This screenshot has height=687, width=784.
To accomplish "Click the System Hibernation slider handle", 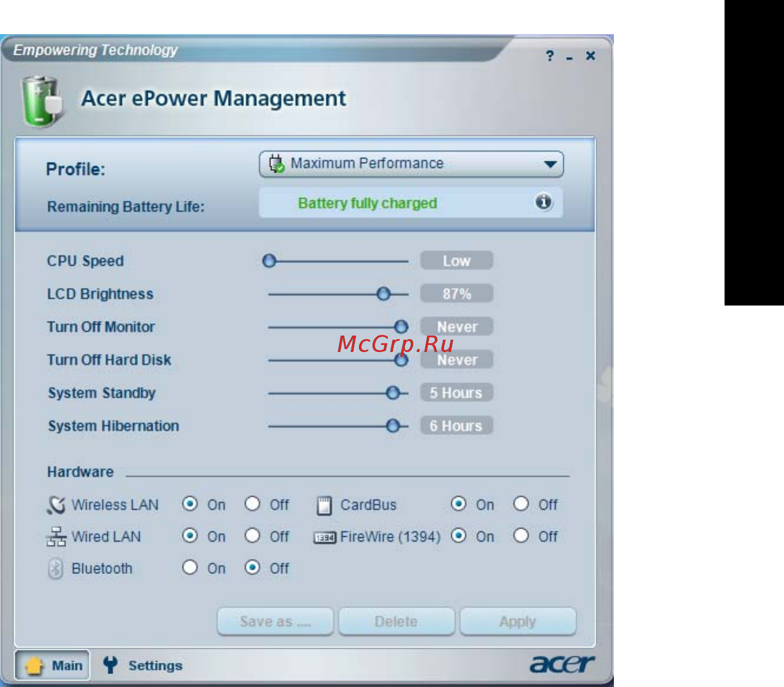I will click(393, 426).
